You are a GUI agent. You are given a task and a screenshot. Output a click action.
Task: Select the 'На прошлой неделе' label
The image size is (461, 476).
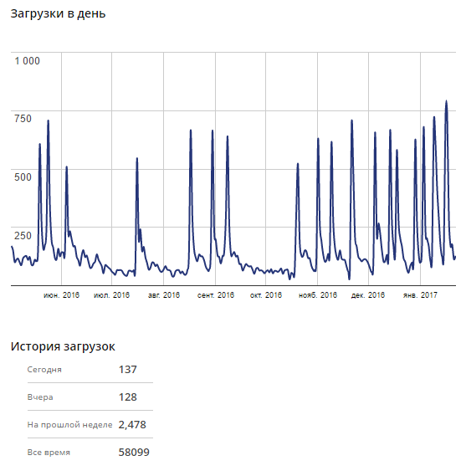click(69, 425)
